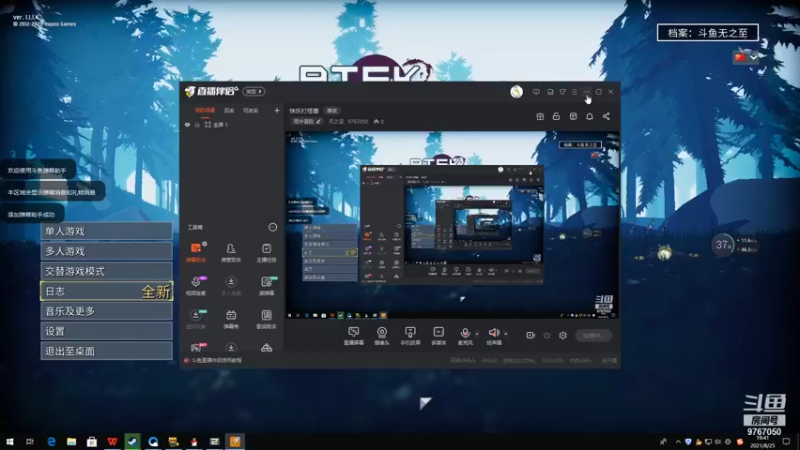Open the Windows Start menu
This screenshot has height=450, width=800.
pyautogui.click(x=9, y=441)
